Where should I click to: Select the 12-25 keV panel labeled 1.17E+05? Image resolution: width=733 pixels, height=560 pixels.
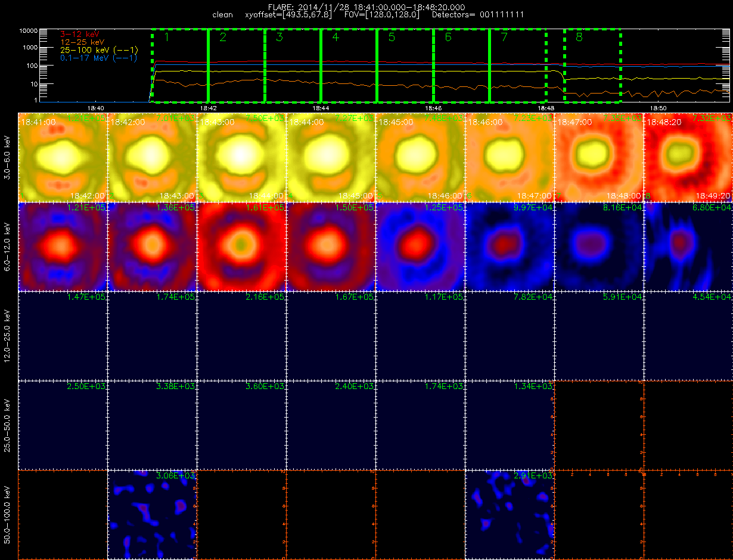(421, 336)
